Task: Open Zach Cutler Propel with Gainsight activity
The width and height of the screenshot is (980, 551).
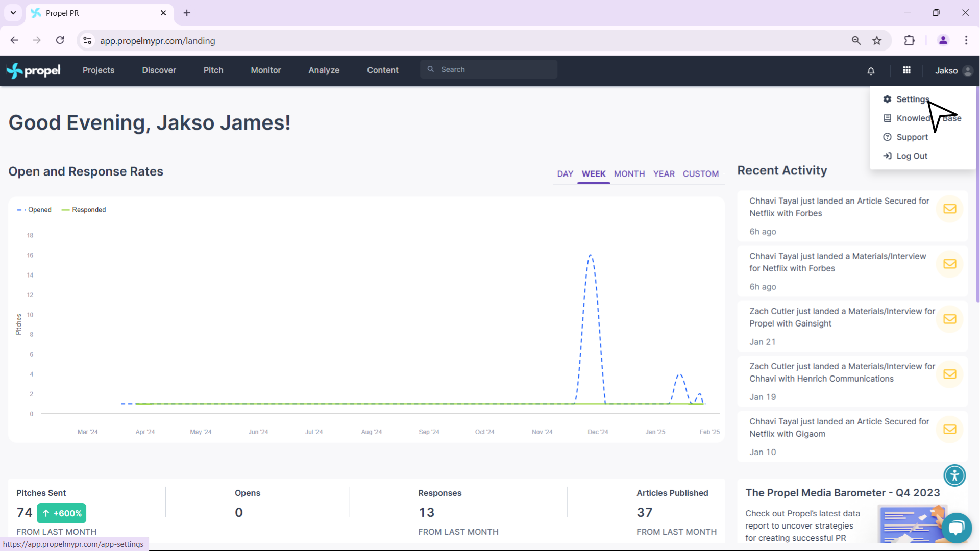Action: click(x=852, y=326)
